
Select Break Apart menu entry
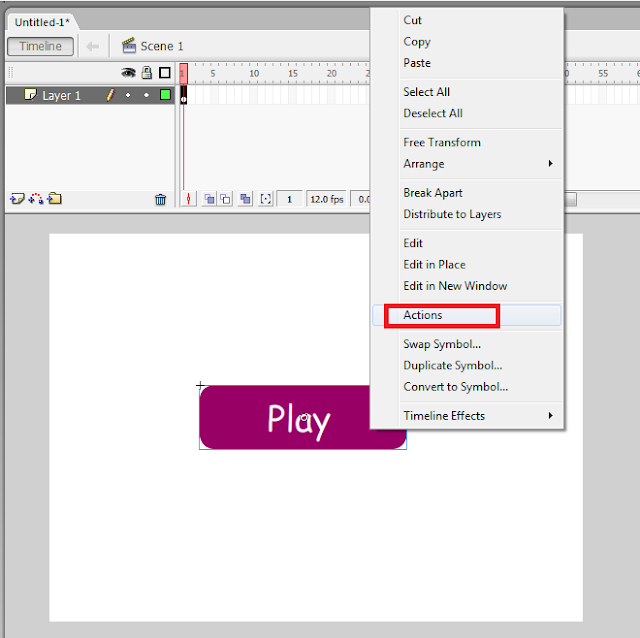(x=467, y=193)
